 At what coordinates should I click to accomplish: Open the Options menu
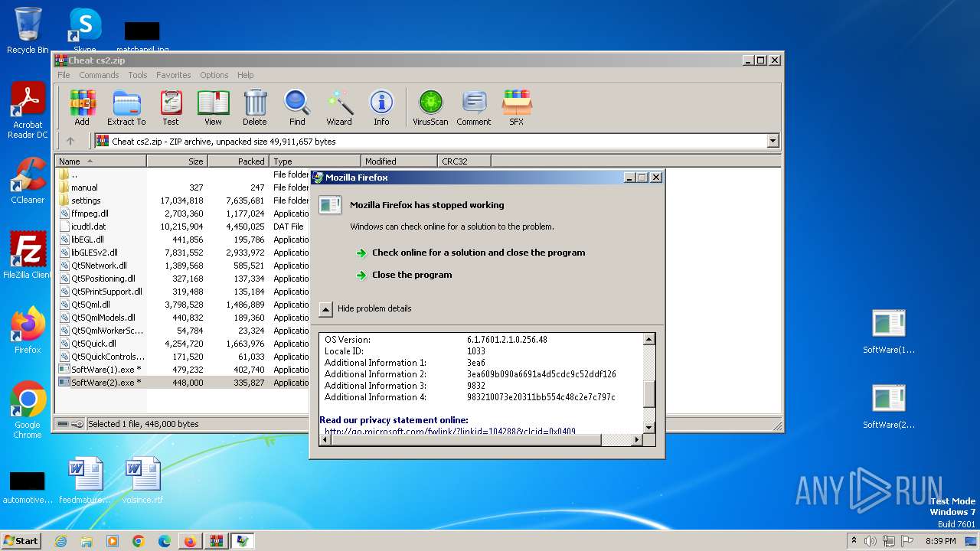pyautogui.click(x=214, y=75)
